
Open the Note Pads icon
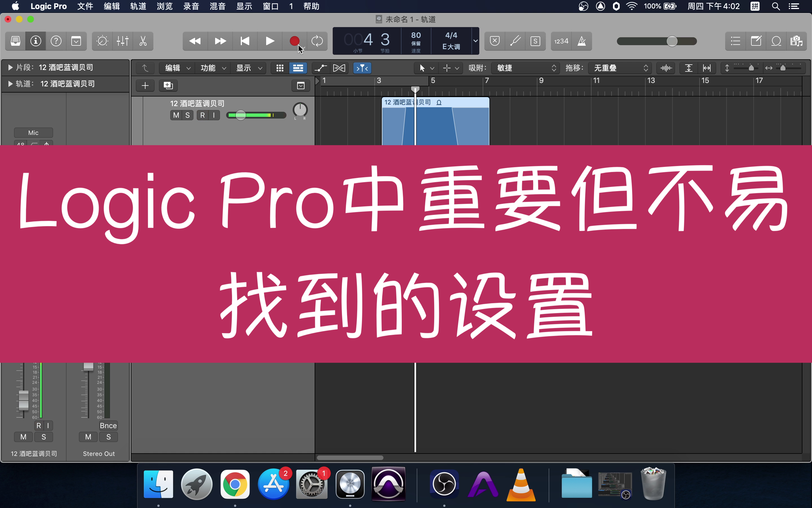tap(756, 41)
